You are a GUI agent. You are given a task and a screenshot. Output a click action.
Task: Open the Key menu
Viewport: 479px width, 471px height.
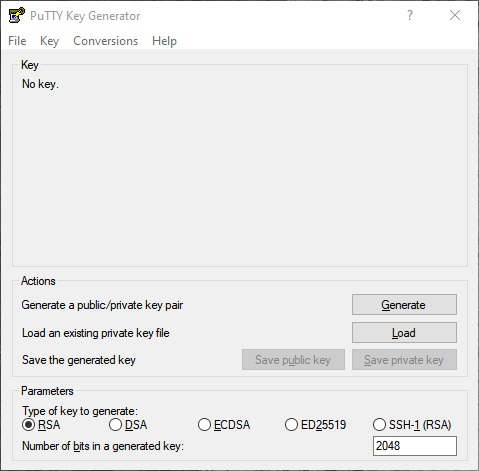point(49,41)
